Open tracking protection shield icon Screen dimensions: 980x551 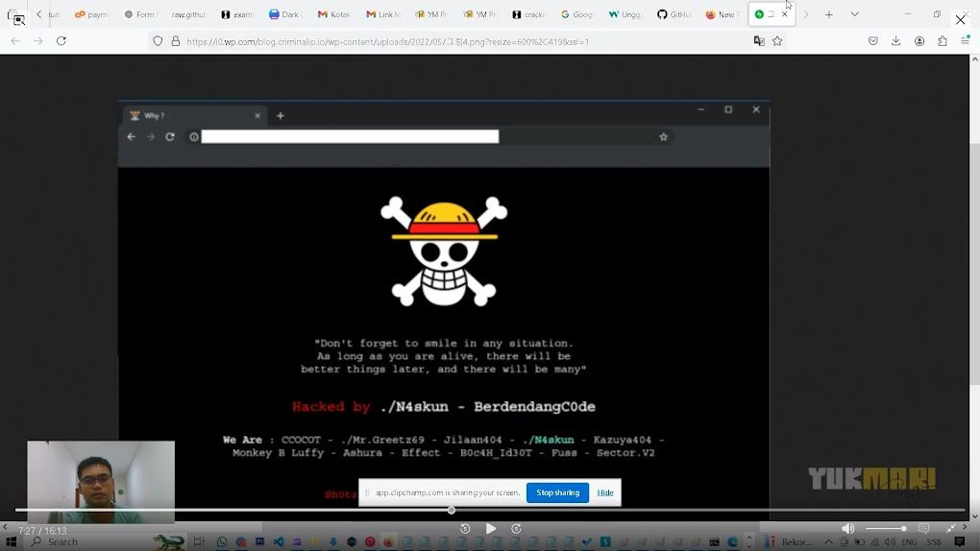coord(158,41)
